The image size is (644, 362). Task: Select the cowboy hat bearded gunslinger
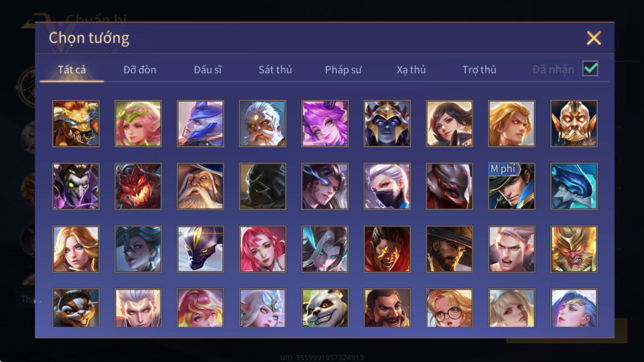(449, 249)
